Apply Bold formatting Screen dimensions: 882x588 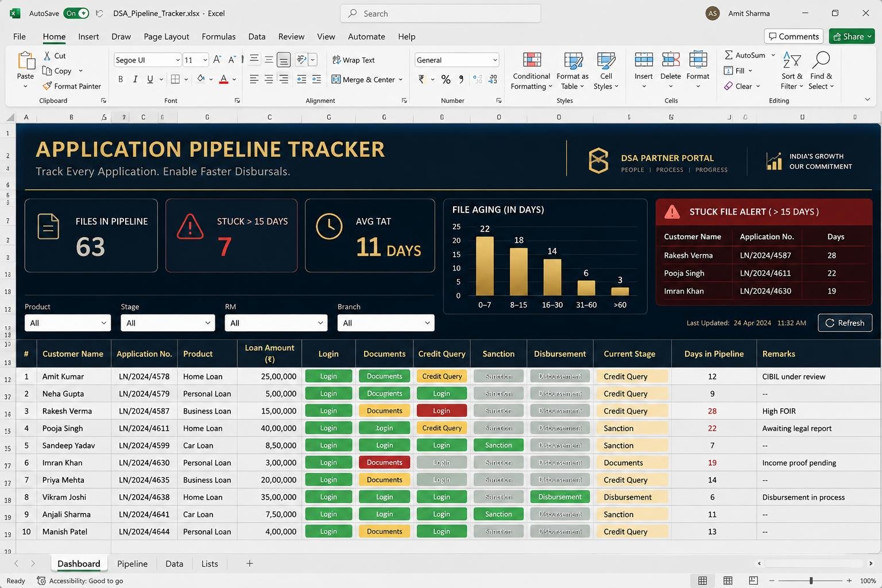pyautogui.click(x=121, y=79)
